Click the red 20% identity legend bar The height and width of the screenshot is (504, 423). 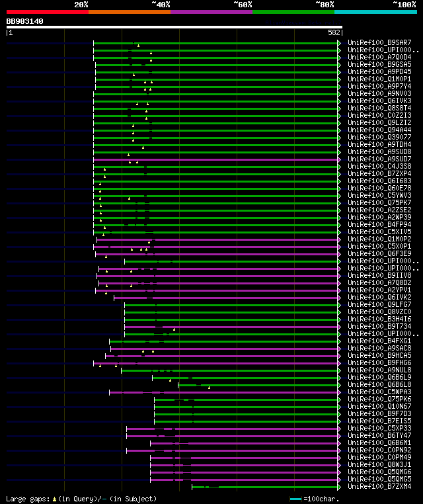coord(48,12)
